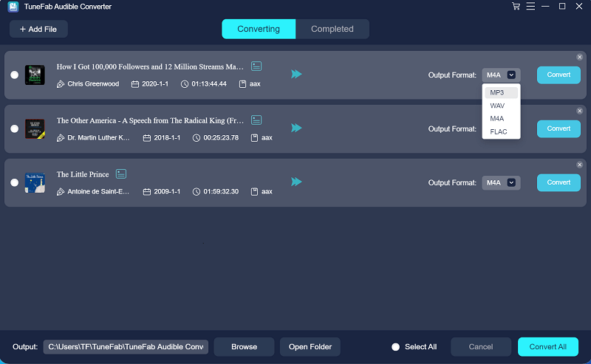
Task: Click the ID3 tag editor icon for The Little Prince
Action: coord(121,174)
